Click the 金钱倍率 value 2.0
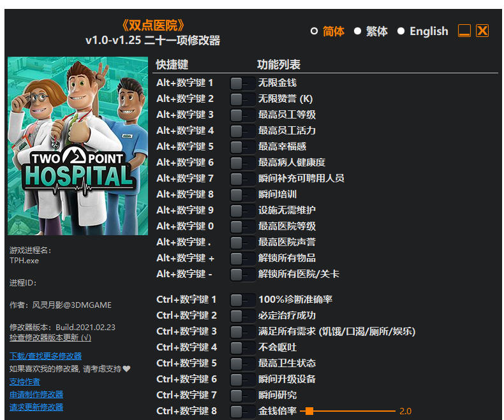The width and height of the screenshot is (504, 420). [405, 411]
